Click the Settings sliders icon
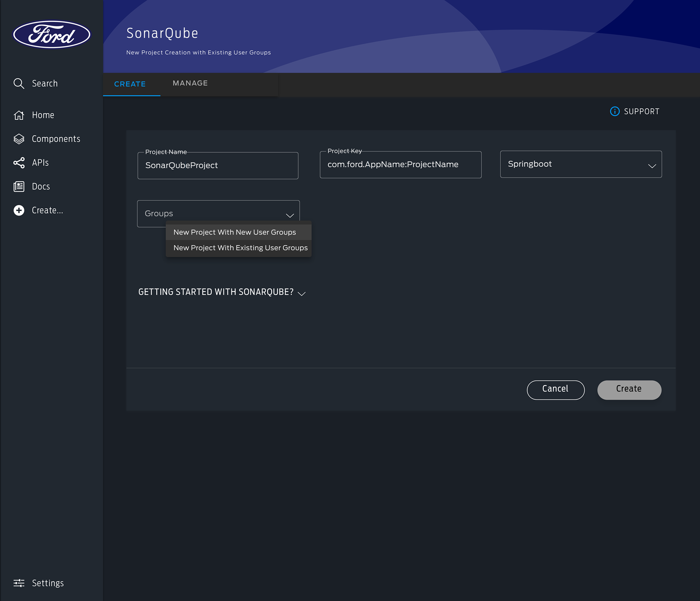700x601 pixels. coord(19,583)
